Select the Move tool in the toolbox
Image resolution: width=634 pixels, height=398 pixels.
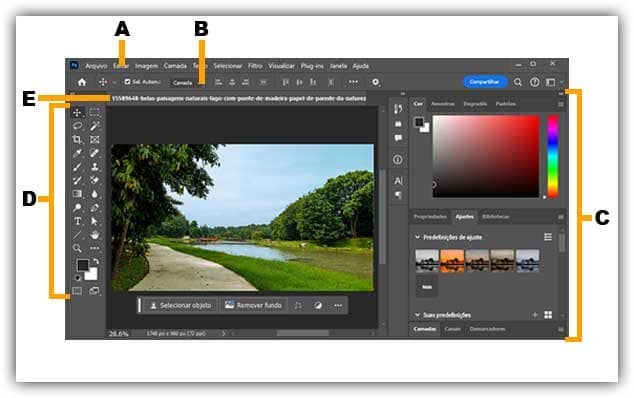(x=77, y=112)
